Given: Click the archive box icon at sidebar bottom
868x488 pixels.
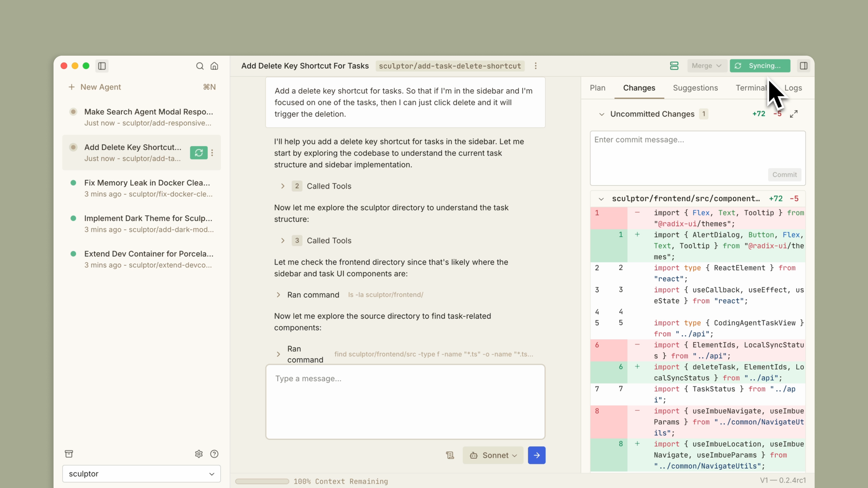Looking at the screenshot, I should [x=69, y=454].
